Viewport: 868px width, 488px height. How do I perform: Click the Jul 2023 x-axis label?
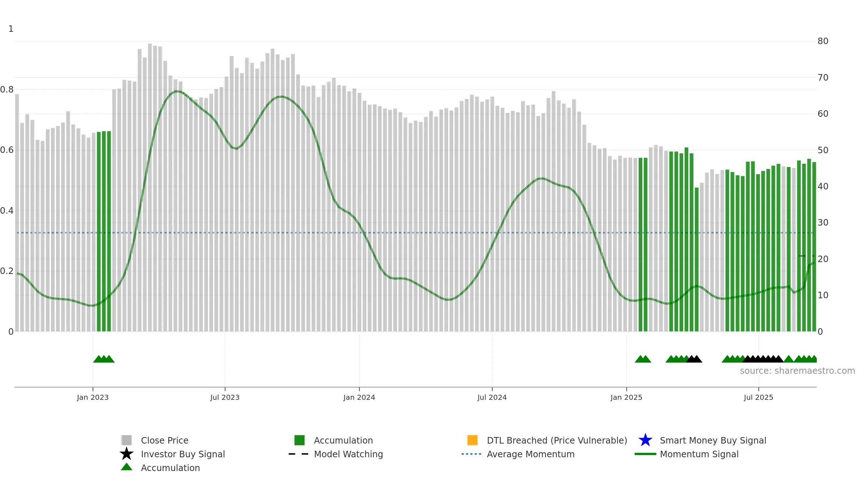pos(225,398)
